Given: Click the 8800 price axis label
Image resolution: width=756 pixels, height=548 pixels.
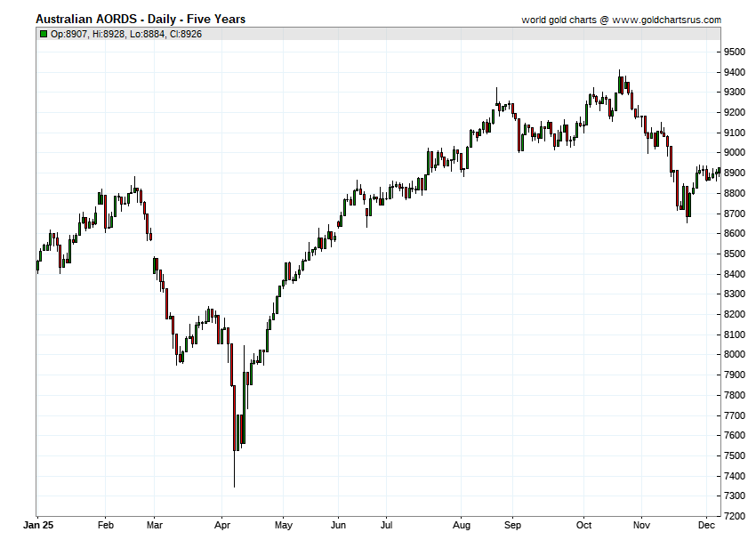Looking at the screenshot, I should click(x=735, y=193).
